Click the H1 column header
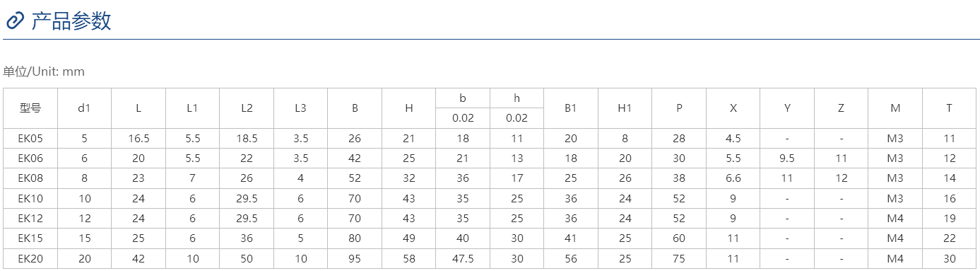This screenshot has height=271, width=980. [x=625, y=108]
